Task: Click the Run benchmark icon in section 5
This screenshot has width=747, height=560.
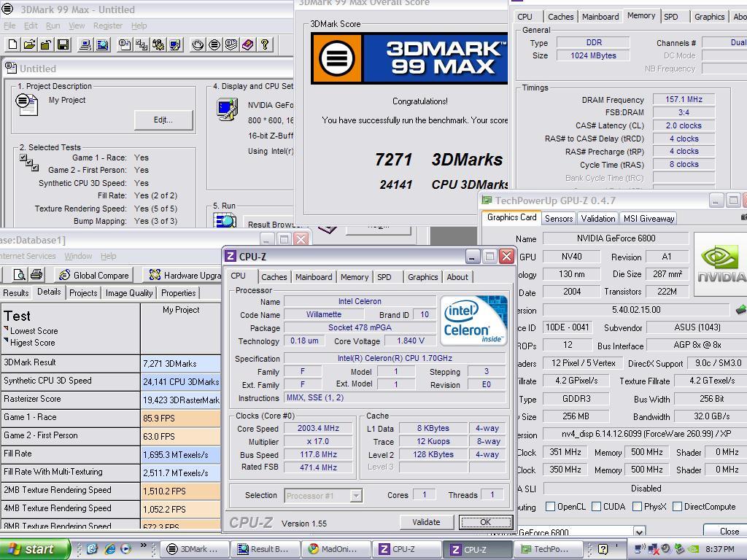Action: point(225,220)
